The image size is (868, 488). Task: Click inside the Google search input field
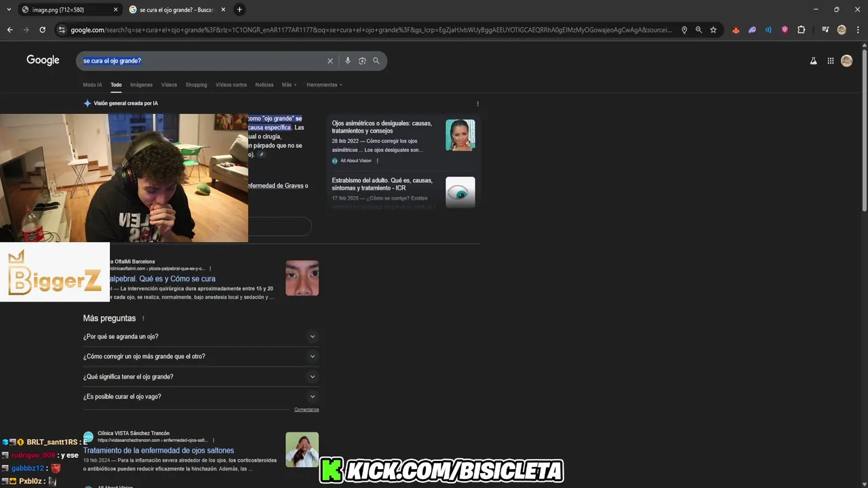pos(203,61)
